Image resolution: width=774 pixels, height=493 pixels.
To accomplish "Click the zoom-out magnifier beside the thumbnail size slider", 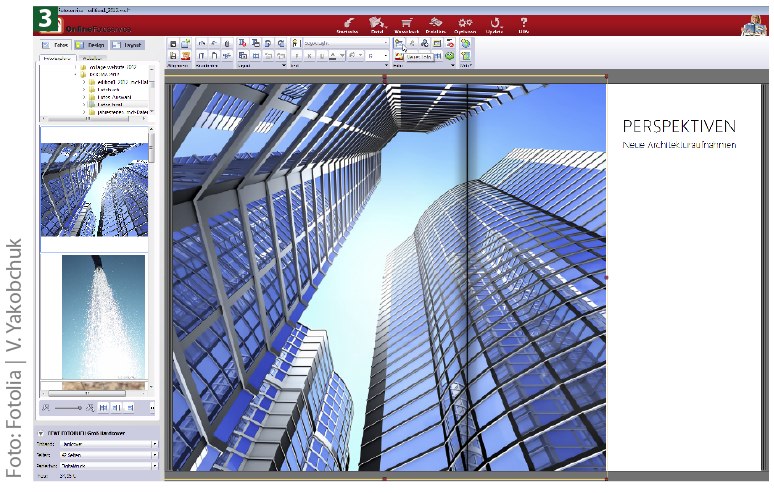I will click(x=46, y=408).
